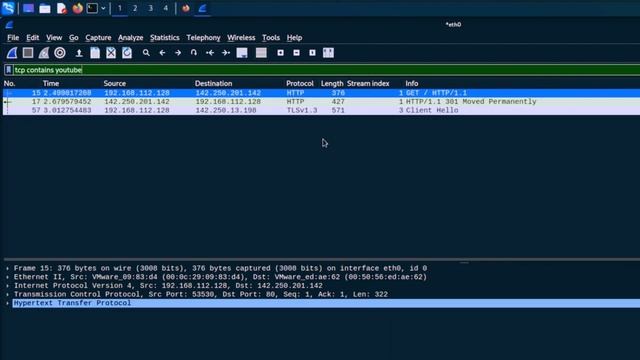Open terminal launcher dropdown arrow
The image size is (640, 360).
[103, 8]
